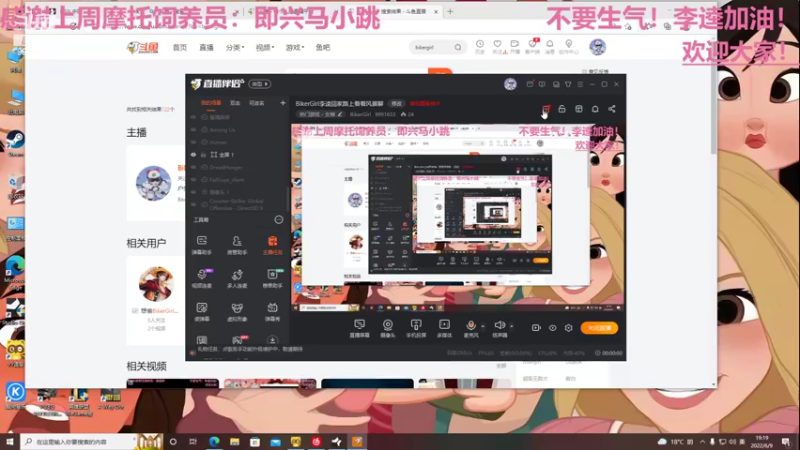This screenshot has width=800, height=450.
Task: Open the microphone dropdown arrow
Action: pyautogui.click(x=483, y=326)
